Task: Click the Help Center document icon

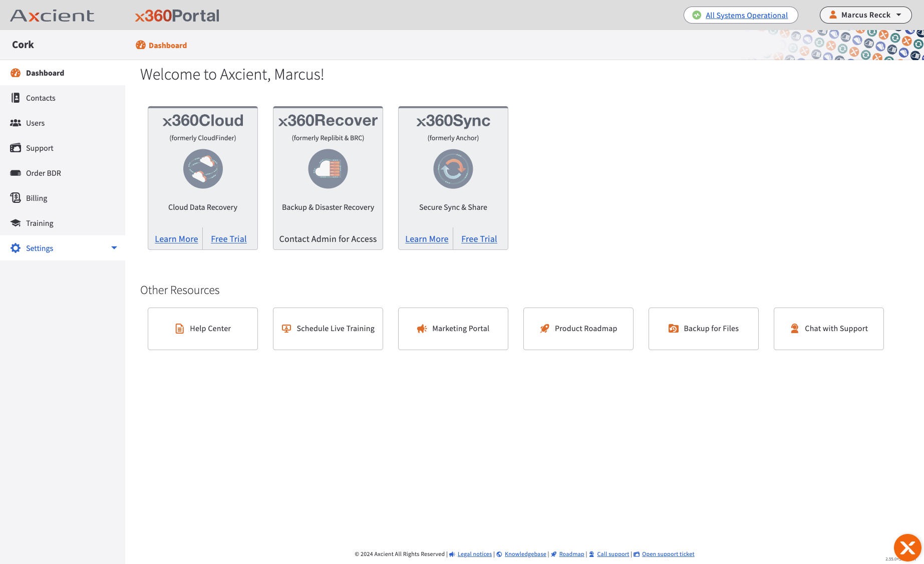Action: tap(179, 329)
